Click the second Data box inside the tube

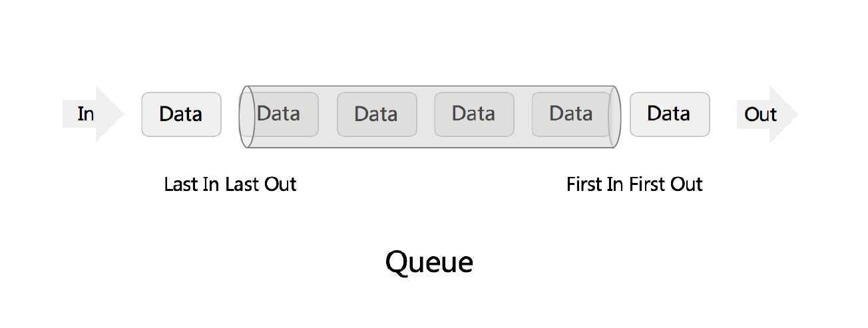(377, 114)
